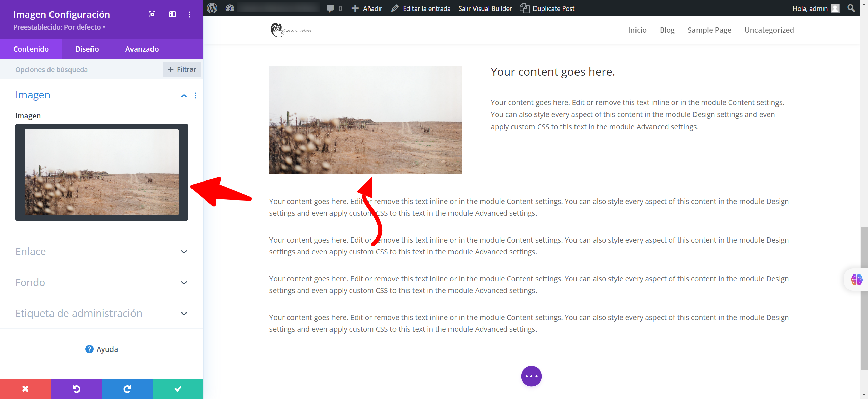Collapse the Imagen section chevron
The image size is (868, 399).
184,96
